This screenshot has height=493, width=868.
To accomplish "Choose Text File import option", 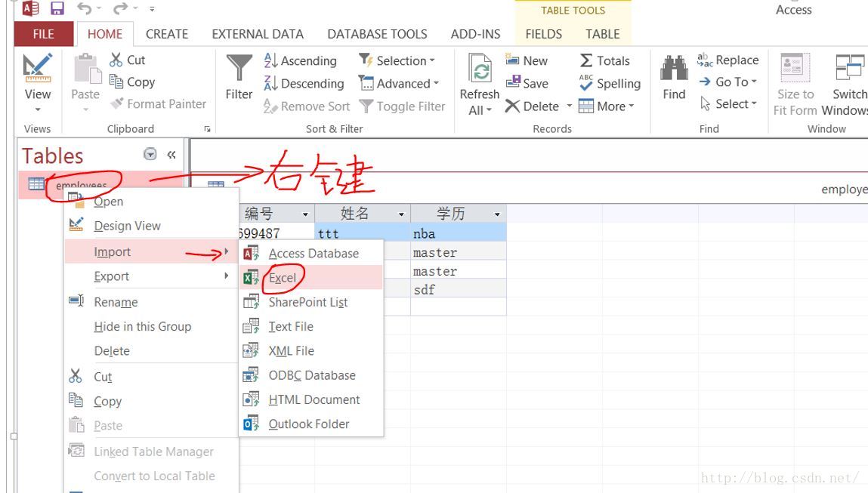I will (x=311, y=326).
